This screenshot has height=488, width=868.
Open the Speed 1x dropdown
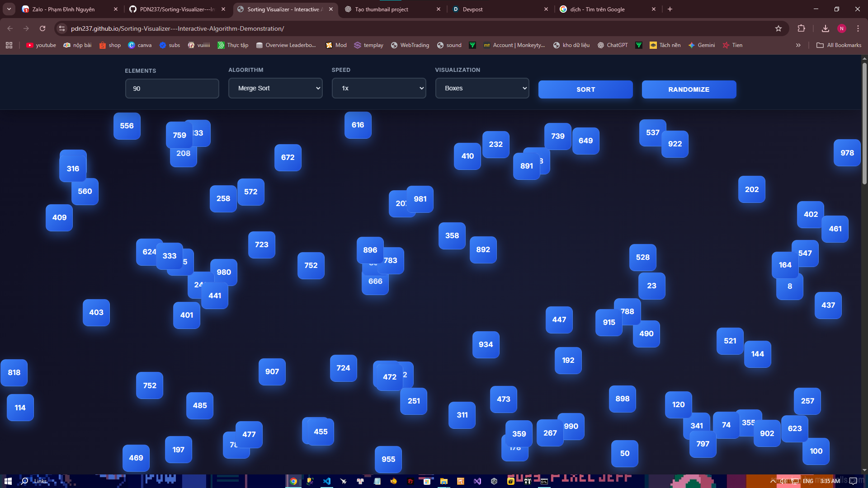[378, 88]
